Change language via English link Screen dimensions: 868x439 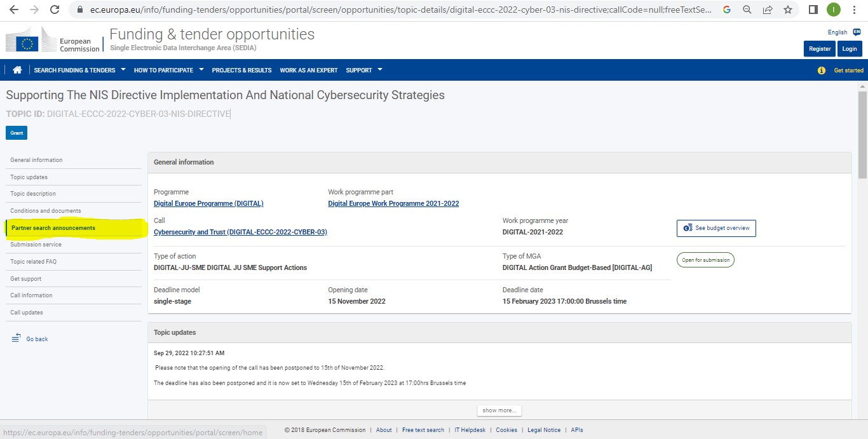click(837, 32)
